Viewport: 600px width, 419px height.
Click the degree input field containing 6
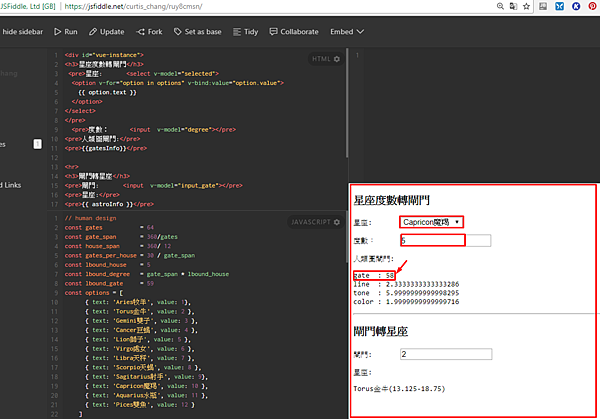point(445,240)
